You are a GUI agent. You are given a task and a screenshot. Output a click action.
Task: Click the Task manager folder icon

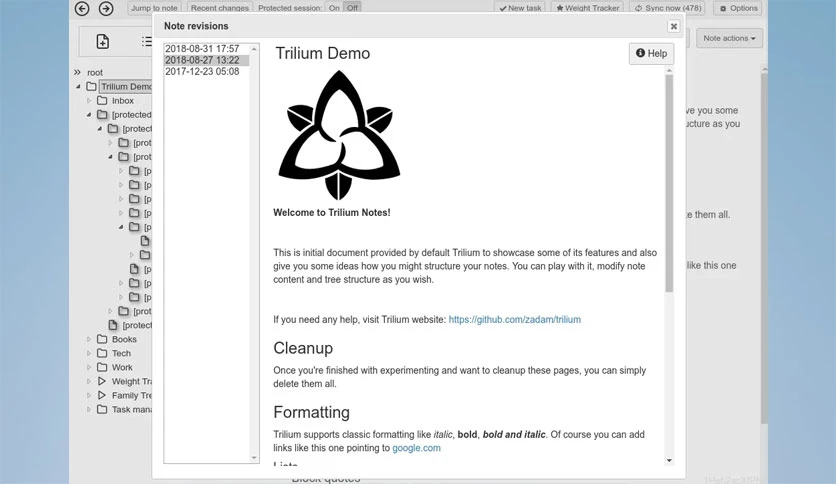click(102, 409)
